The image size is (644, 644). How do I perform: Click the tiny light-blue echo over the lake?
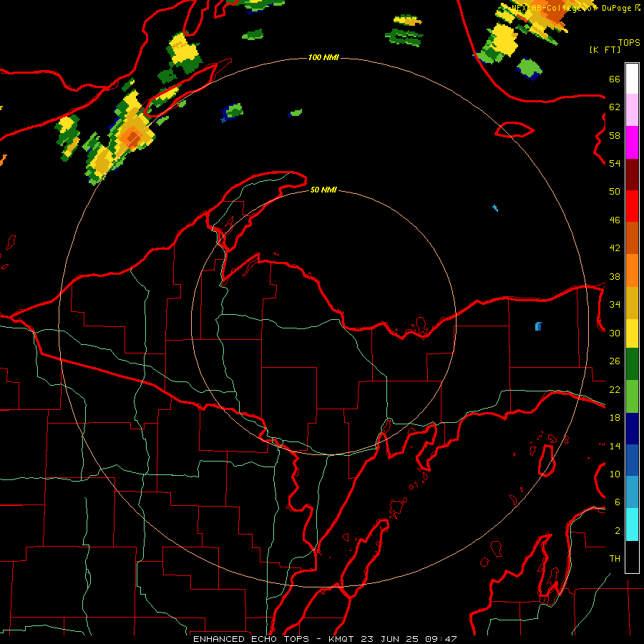pyautogui.click(x=495, y=208)
